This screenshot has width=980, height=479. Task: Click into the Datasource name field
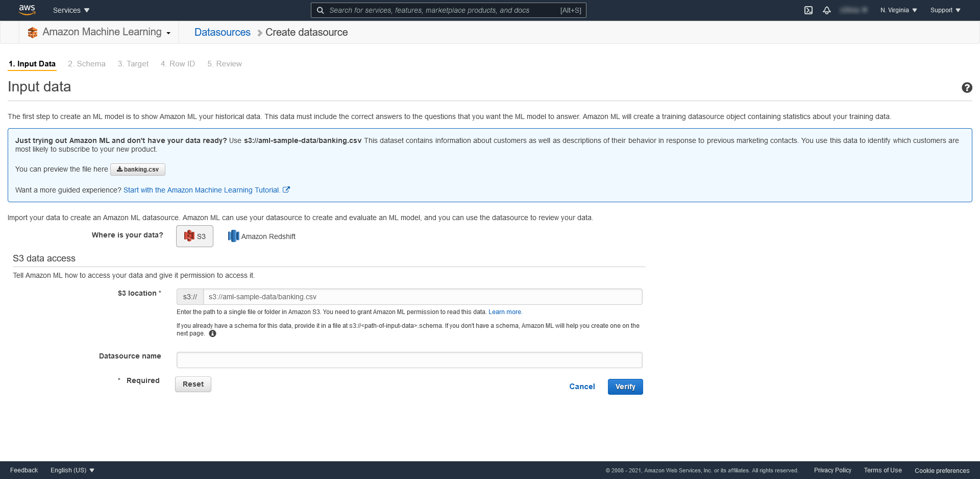pyautogui.click(x=409, y=360)
